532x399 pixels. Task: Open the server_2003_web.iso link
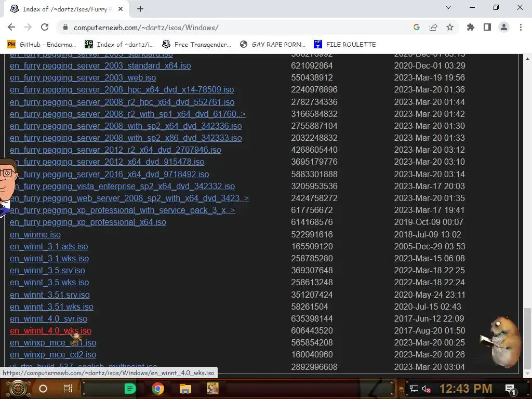pyautogui.click(x=83, y=78)
